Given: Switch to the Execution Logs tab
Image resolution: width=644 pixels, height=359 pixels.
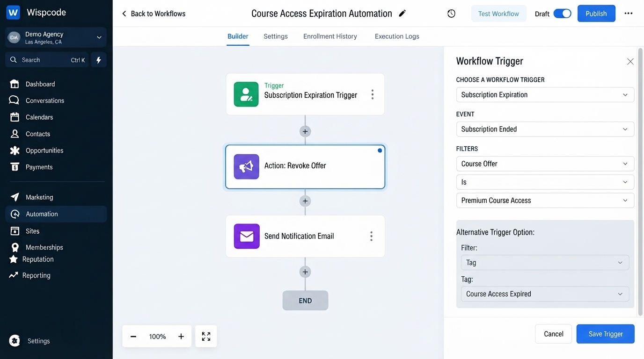Looking at the screenshot, I should coord(397,36).
